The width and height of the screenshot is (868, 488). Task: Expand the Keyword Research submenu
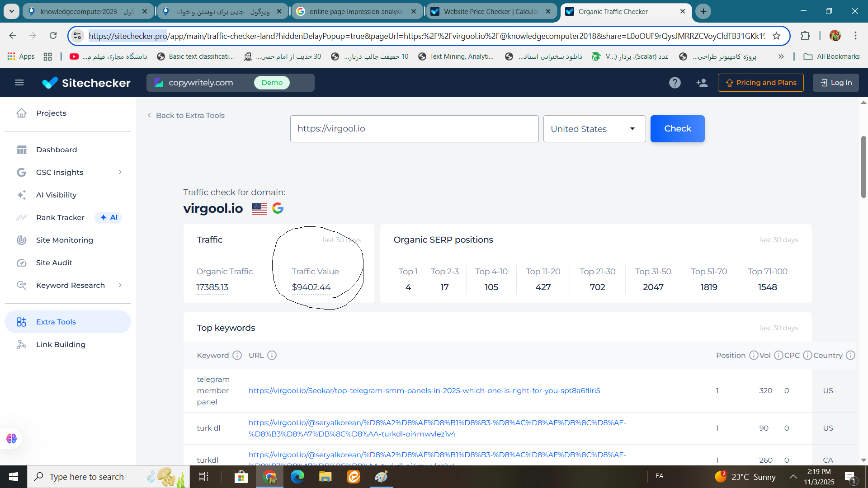pyautogui.click(x=120, y=285)
